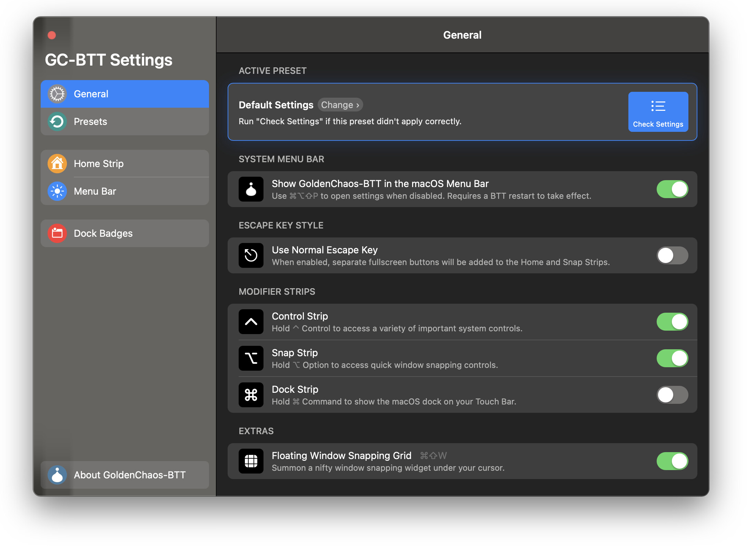The width and height of the screenshot is (756, 546).
Task: Click the Control Strip caret icon
Action: pyautogui.click(x=251, y=322)
